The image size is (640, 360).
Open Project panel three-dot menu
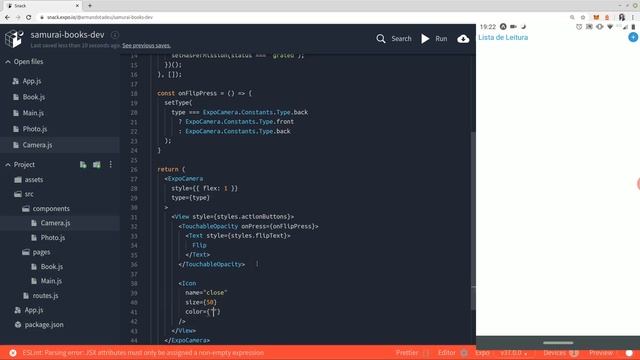(x=111, y=164)
